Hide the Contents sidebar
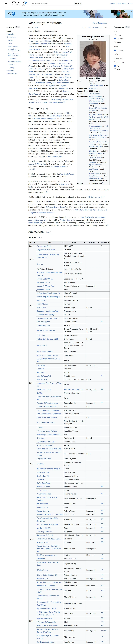The image size is (138, 644). point(18,27)
